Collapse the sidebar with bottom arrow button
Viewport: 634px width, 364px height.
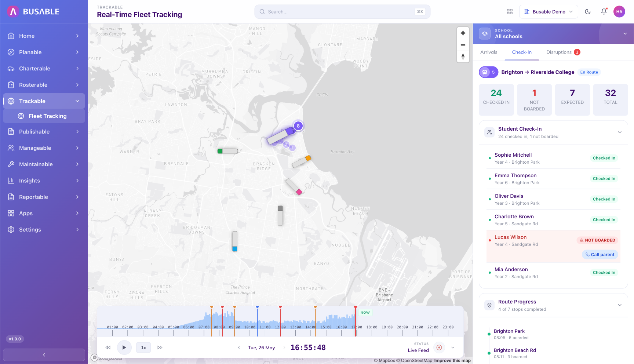(44, 355)
